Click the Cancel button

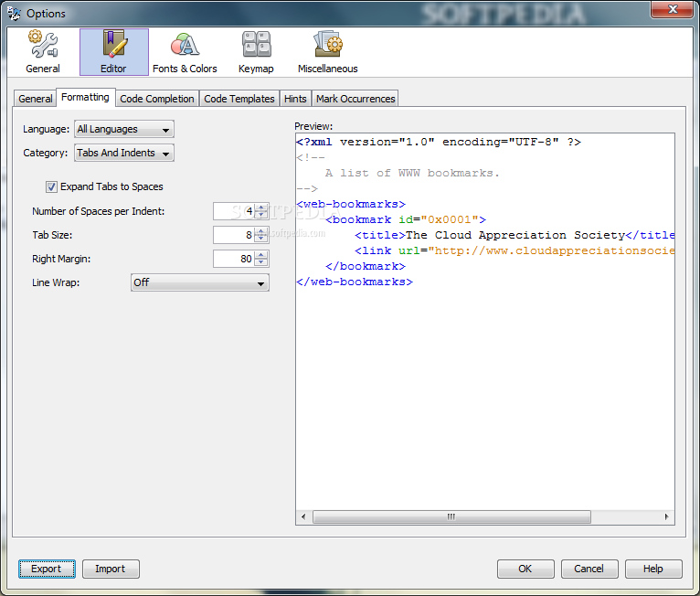589,569
